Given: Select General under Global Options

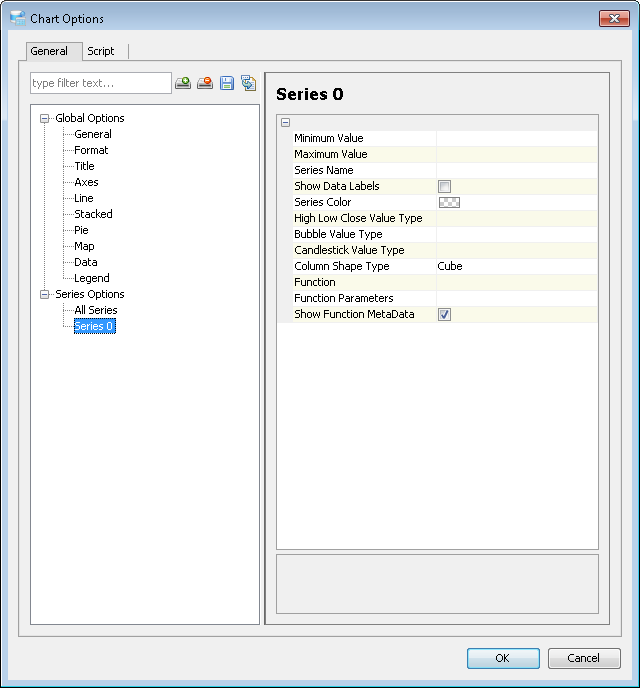Looking at the screenshot, I should (93, 134).
